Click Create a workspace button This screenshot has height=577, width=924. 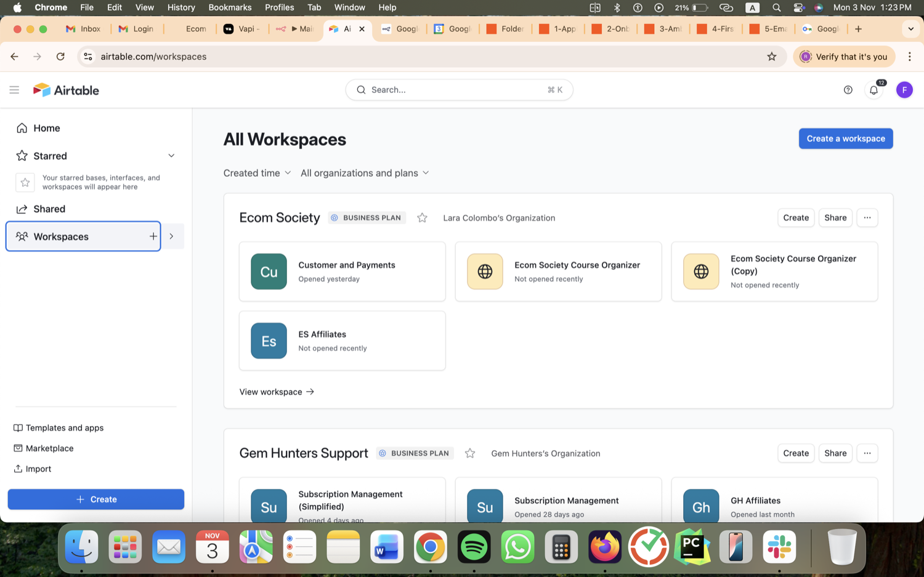pos(846,139)
